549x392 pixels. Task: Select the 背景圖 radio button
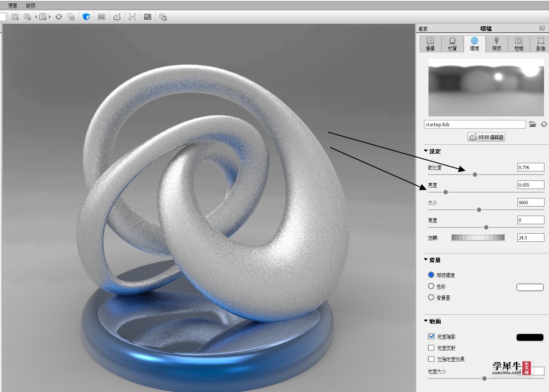(431, 298)
